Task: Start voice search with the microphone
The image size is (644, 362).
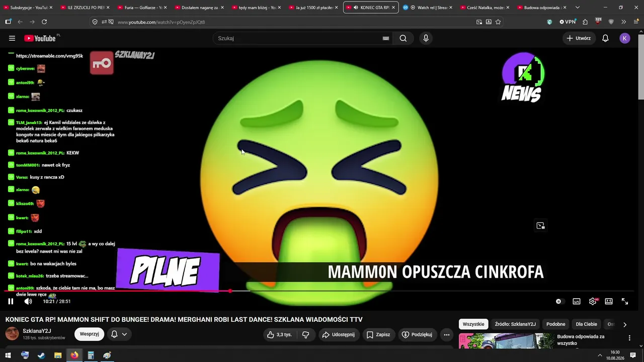Action: click(426, 38)
